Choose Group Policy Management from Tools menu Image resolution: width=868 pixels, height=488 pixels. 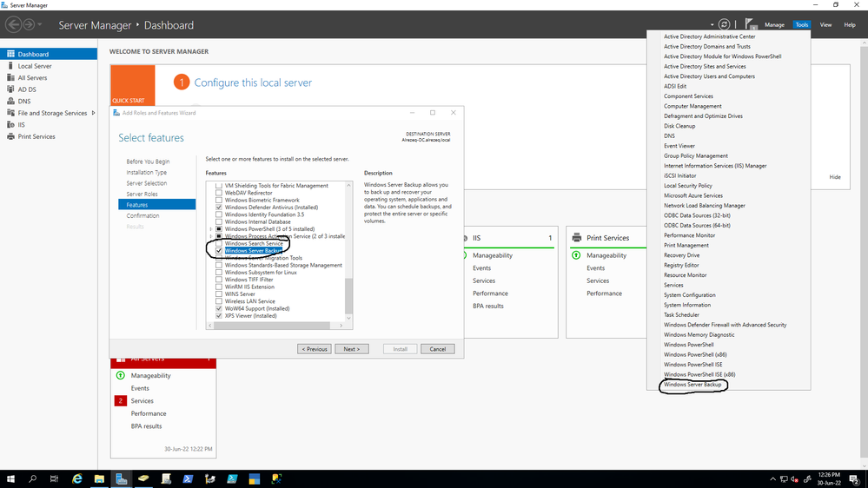click(696, 155)
